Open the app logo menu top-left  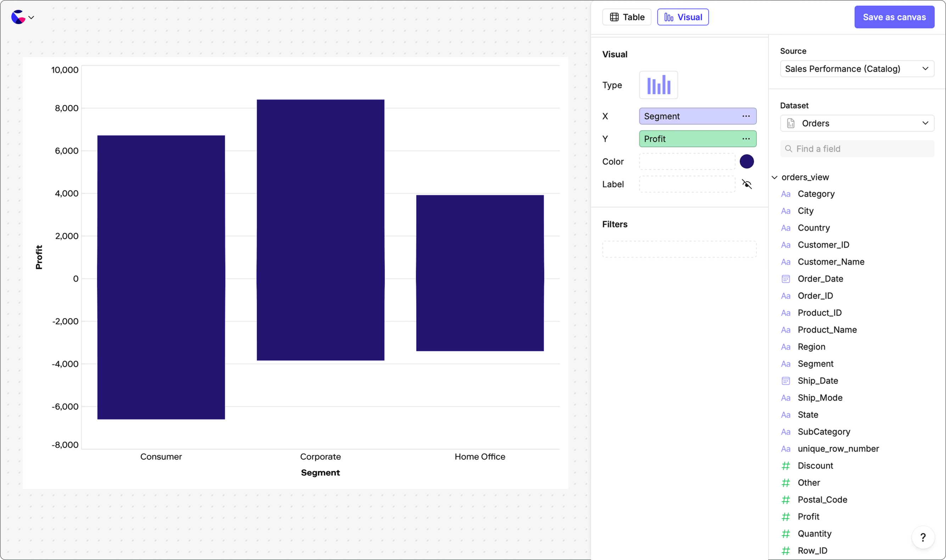click(23, 17)
